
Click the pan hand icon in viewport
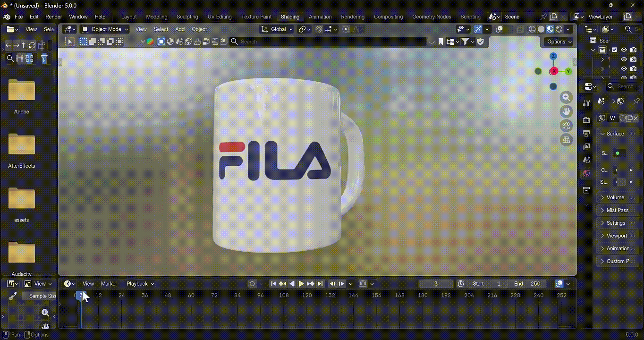tap(566, 111)
